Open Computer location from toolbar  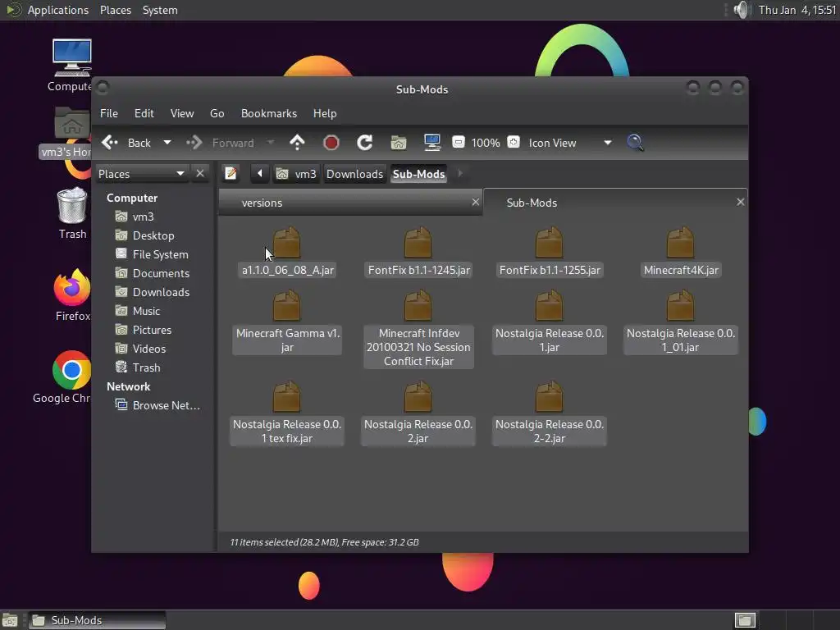(431, 143)
